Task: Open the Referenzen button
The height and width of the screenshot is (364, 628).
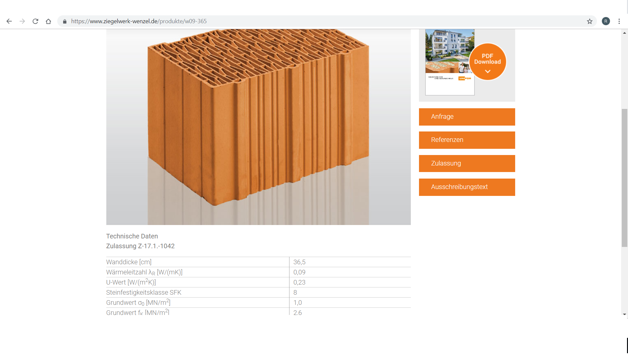Action: pyautogui.click(x=467, y=140)
